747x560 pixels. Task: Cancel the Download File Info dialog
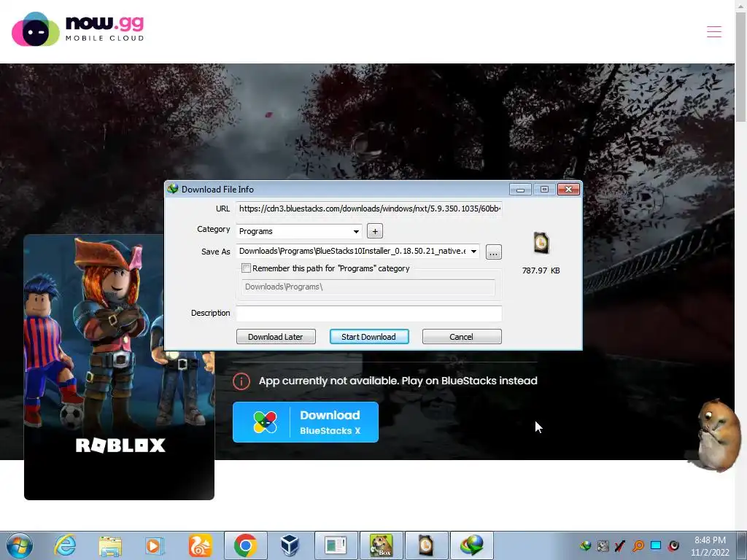[x=462, y=337]
